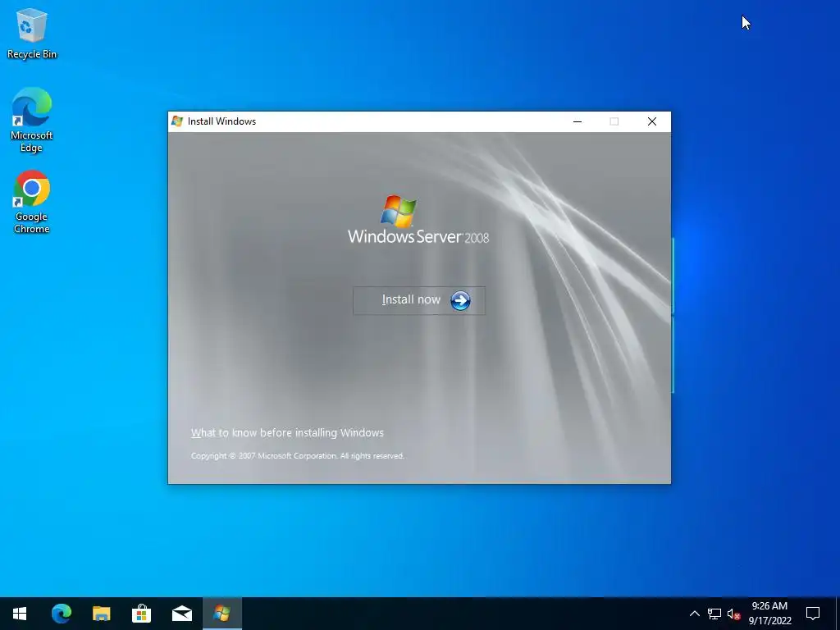This screenshot has width=840, height=630.
Task: Click the Install now button
Action: (419, 300)
